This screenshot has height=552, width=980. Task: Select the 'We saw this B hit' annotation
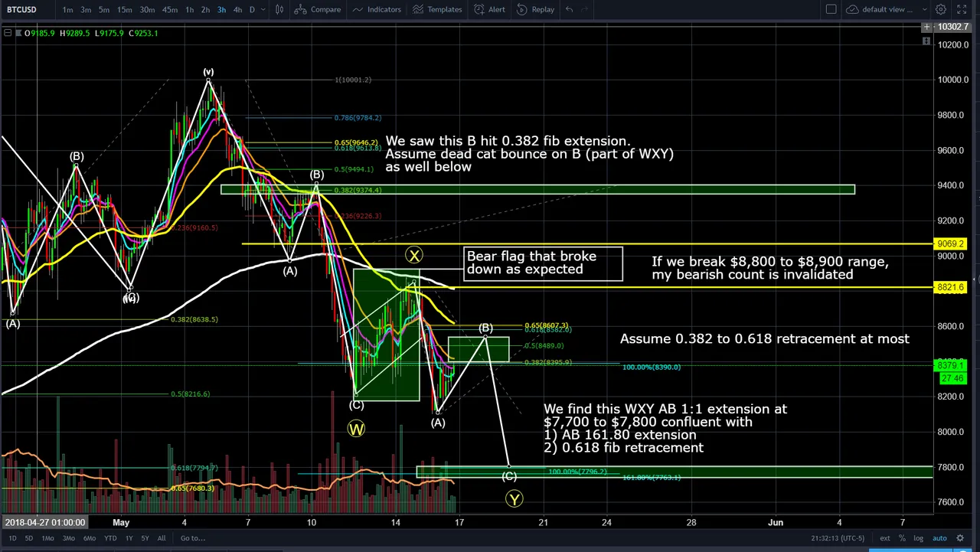point(529,154)
